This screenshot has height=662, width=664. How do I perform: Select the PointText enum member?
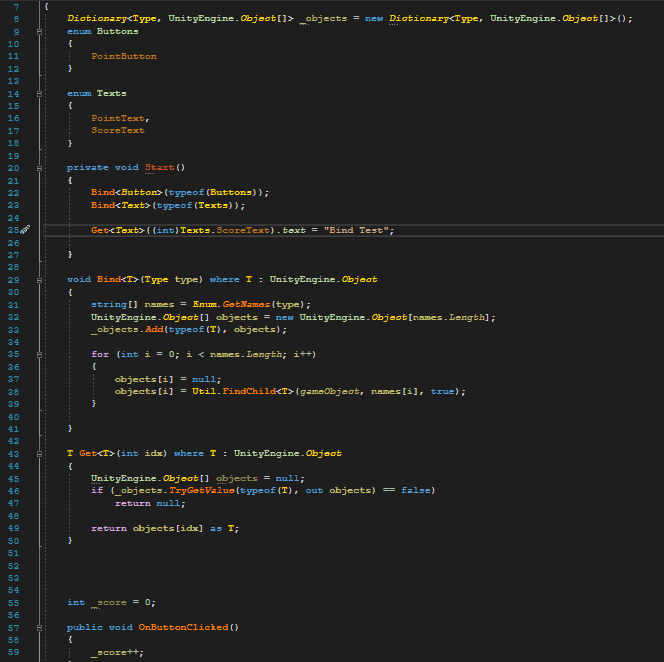point(118,118)
